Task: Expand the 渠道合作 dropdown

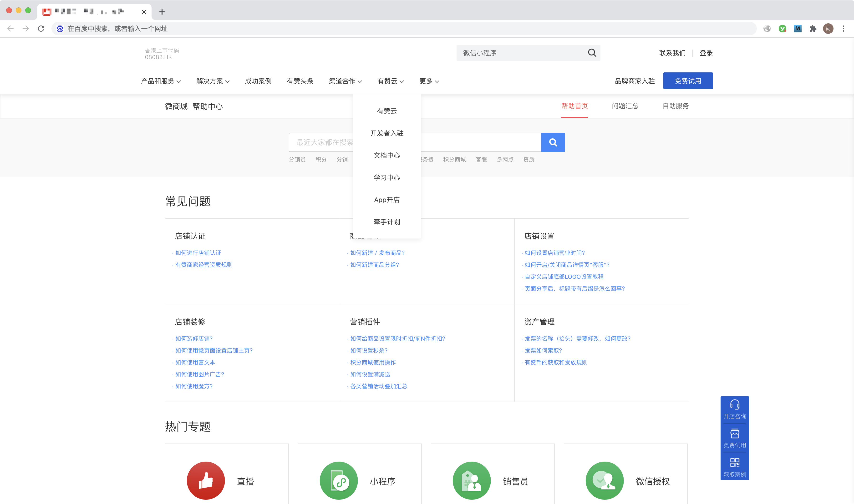Action: (x=346, y=81)
